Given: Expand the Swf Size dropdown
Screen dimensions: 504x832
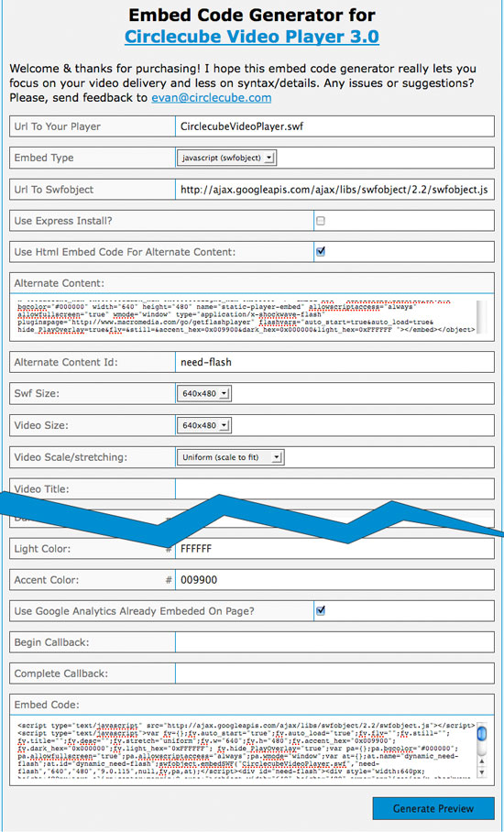Looking at the screenshot, I should [x=204, y=394].
